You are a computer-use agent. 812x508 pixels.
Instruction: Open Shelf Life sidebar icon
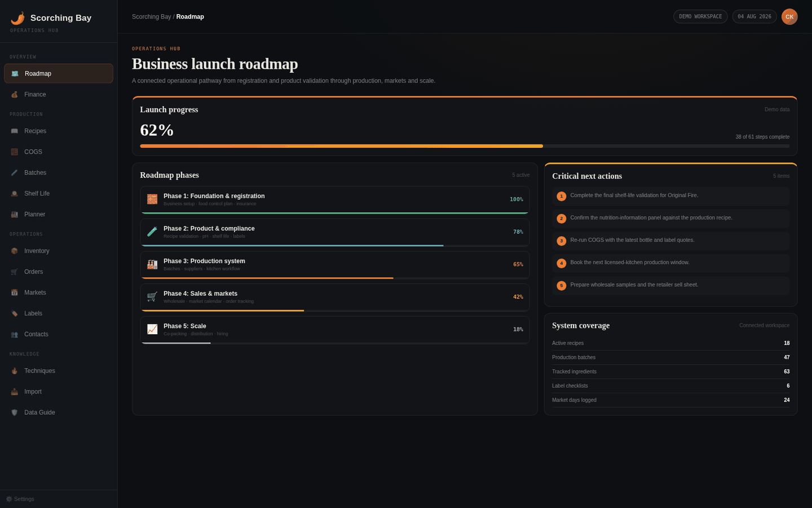click(x=15, y=194)
